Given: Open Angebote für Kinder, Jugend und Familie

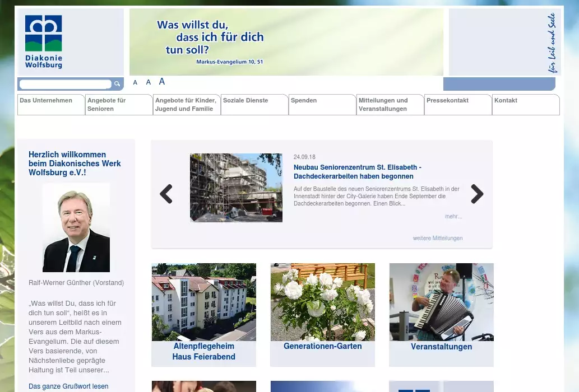Looking at the screenshot, I should pos(186,105).
